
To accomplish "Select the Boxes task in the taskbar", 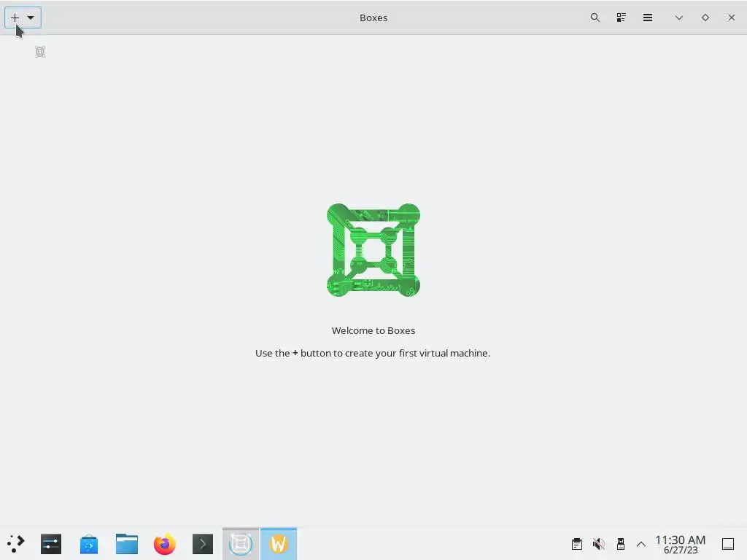I will 241,544.
